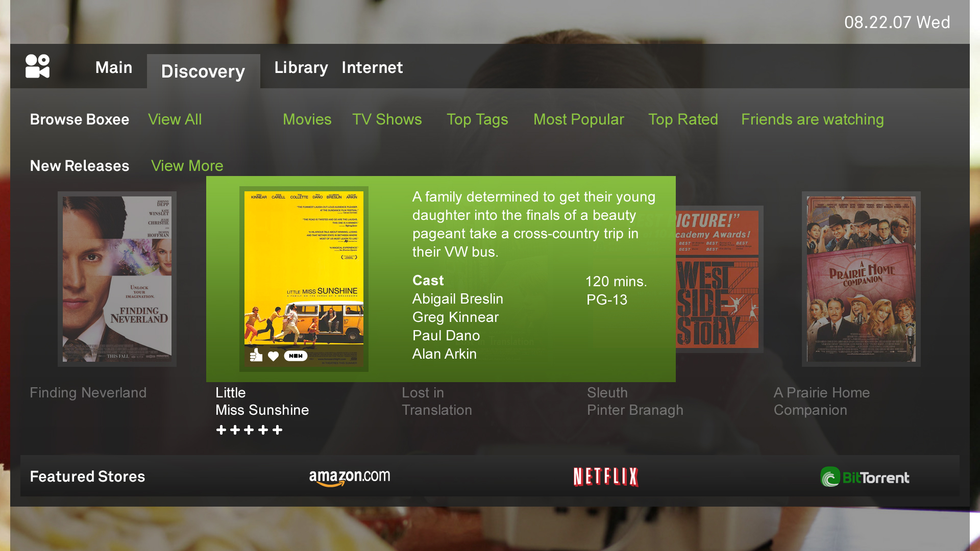Show Friends are watching list

tap(813, 119)
